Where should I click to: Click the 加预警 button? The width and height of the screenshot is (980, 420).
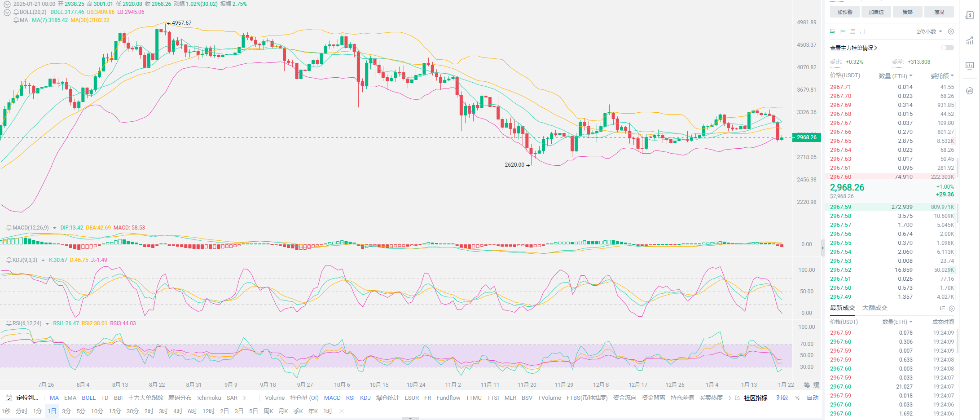pos(844,12)
